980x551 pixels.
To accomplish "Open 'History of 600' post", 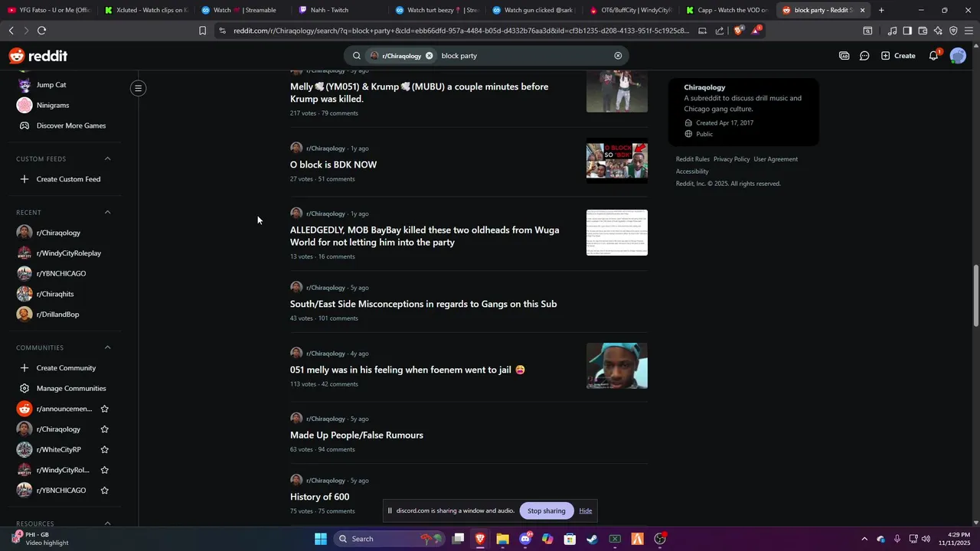I will click(319, 497).
